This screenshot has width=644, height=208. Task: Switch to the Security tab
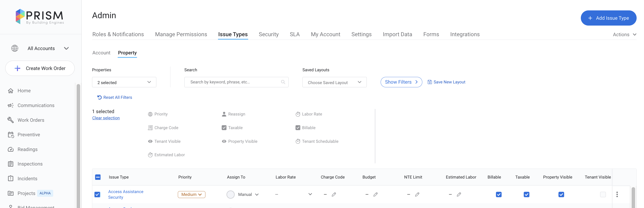click(x=269, y=34)
